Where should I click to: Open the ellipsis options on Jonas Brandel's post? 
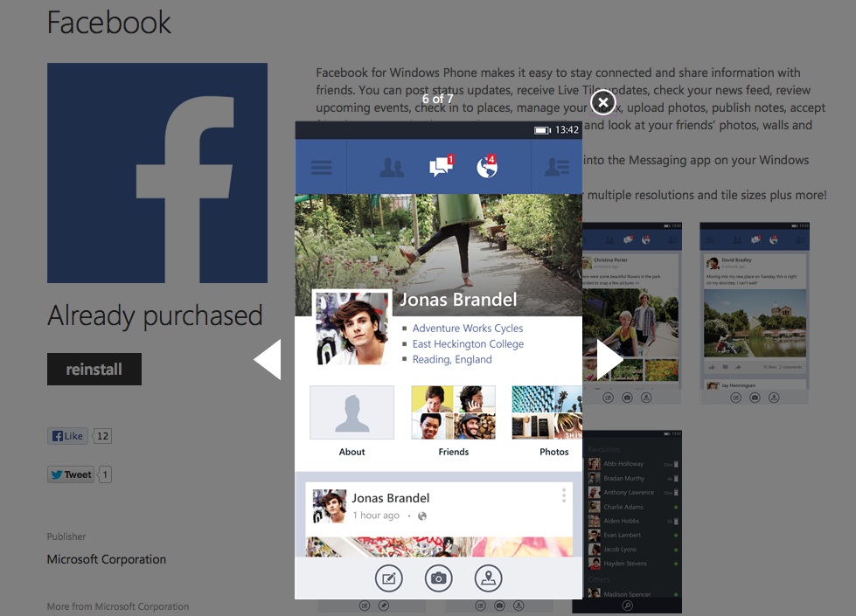tap(564, 495)
